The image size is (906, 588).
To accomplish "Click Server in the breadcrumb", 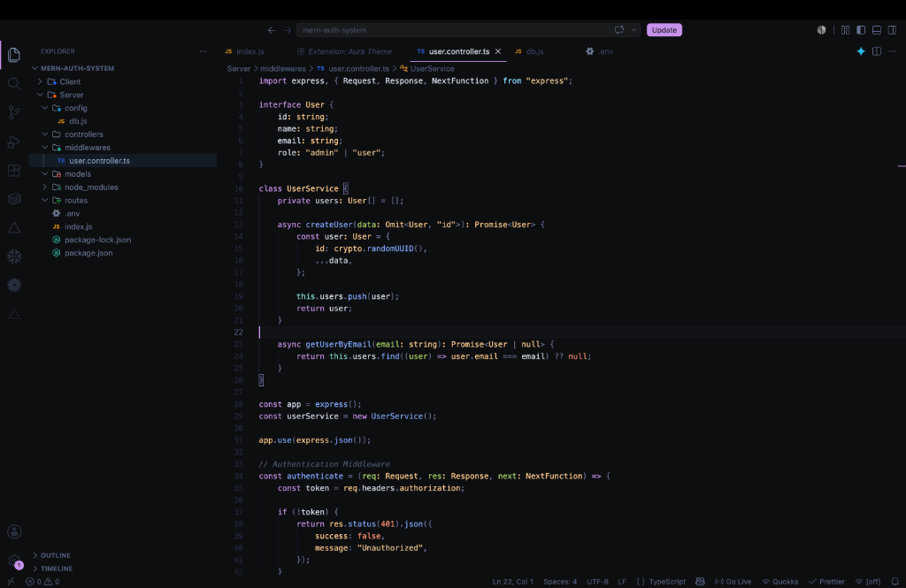I will pyautogui.click(x=239, y=69).
